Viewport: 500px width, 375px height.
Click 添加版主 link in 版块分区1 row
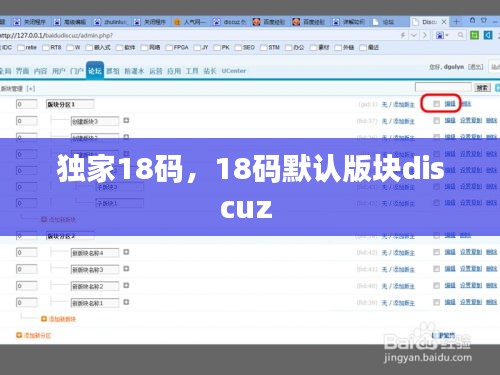(x=404, y=105)
